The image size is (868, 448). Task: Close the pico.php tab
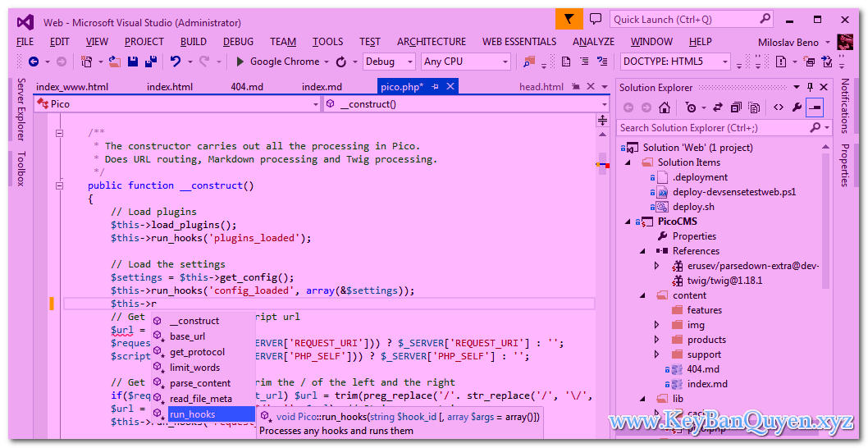pyautogui.click(x=450, y=86)
